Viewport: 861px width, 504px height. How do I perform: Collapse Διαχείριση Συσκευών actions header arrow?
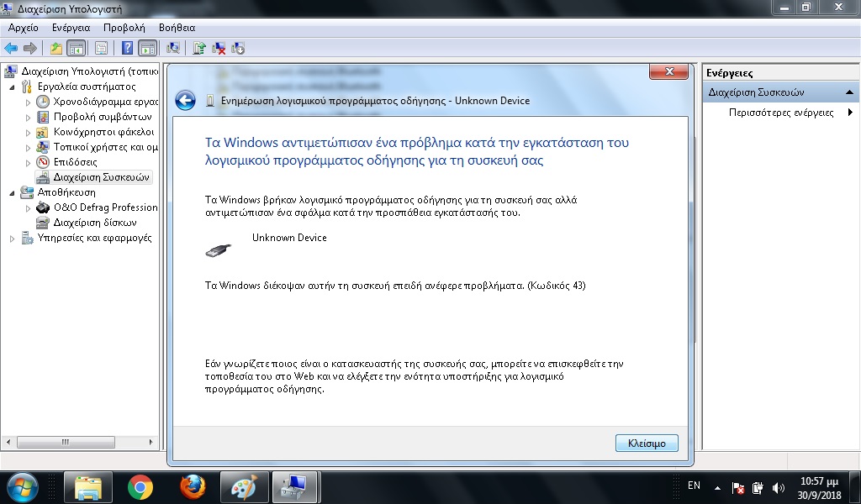pos(849,92)
